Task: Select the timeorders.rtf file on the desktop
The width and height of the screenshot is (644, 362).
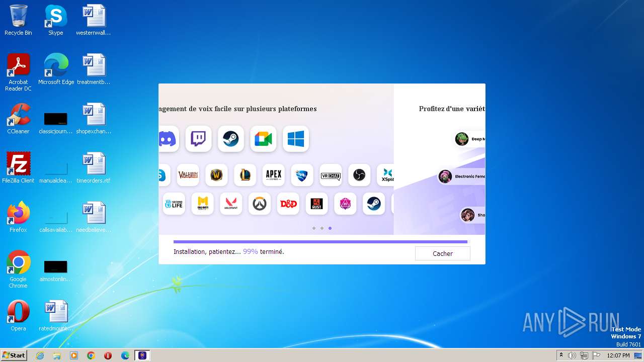Action: pyautogui.click(x=94, y=168)
